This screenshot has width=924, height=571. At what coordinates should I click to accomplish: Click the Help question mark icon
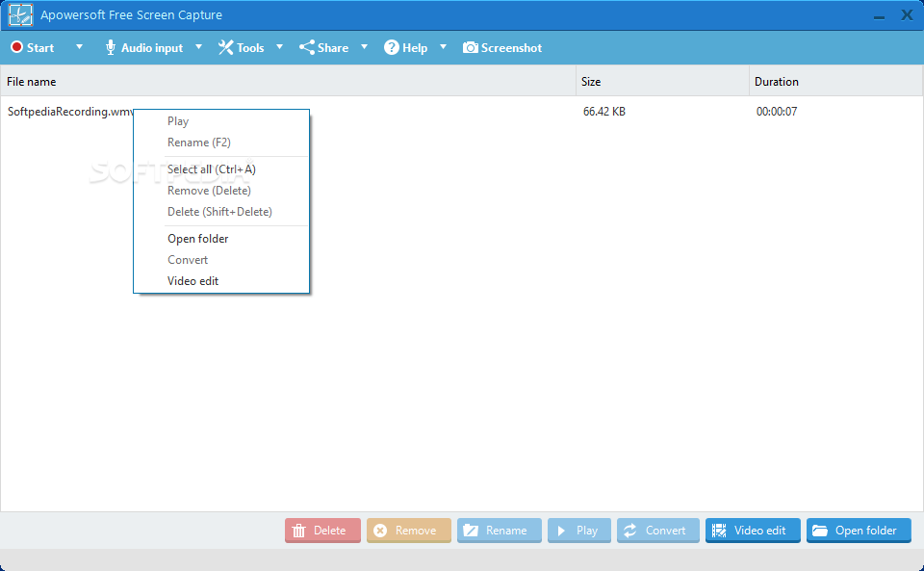click(x=392, y=48)
